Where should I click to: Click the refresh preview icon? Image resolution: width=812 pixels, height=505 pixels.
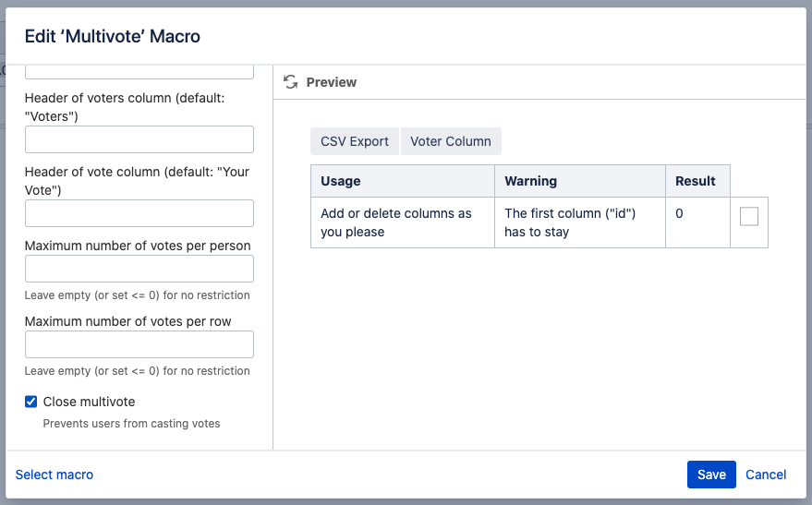point(290,82)
